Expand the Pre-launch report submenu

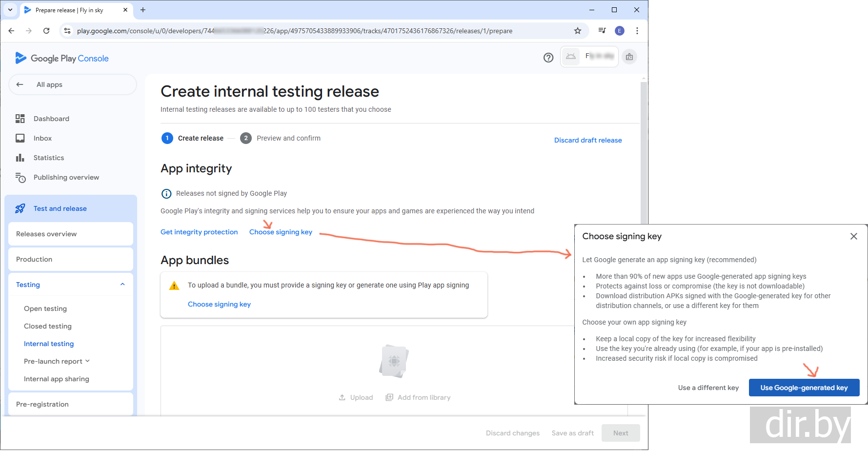point(87,361)
